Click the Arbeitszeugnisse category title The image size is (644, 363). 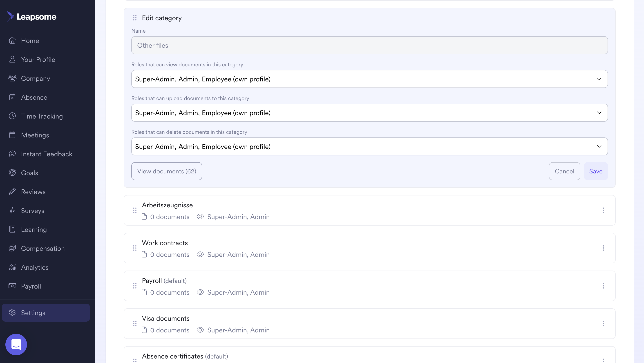[167, 205]
